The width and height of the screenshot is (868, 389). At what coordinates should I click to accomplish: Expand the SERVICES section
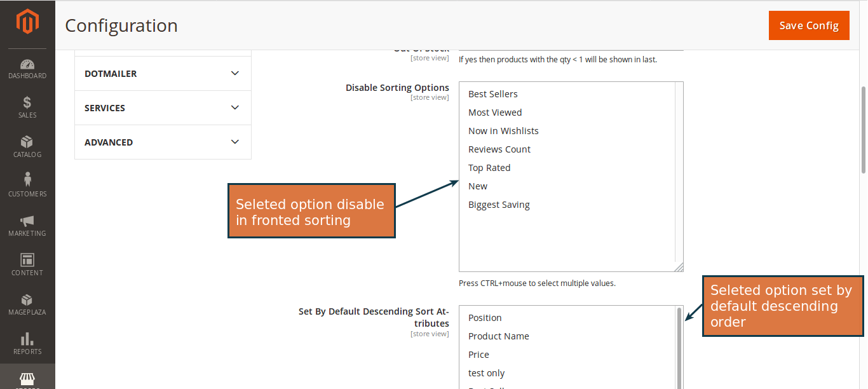pos(162,107)
